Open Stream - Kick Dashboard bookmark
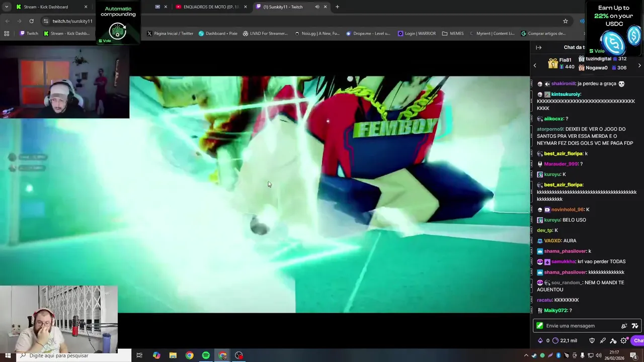Screen dimensions: 644x362 (x=67, y=34)
